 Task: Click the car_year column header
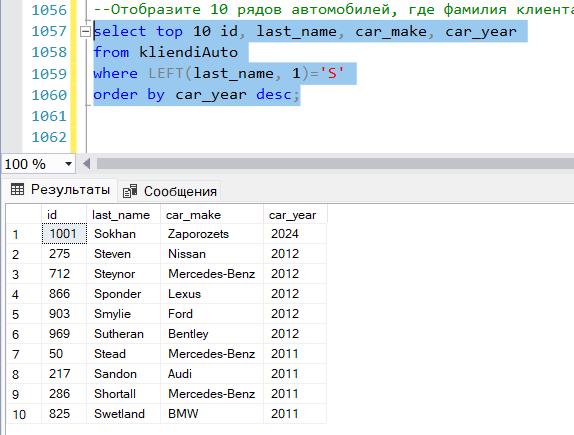coord(295,215)
